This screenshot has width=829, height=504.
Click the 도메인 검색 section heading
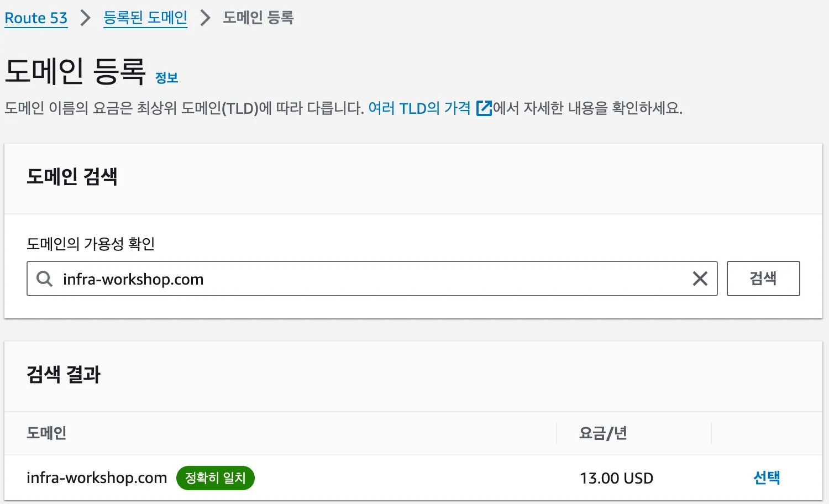tap(72, 177)
